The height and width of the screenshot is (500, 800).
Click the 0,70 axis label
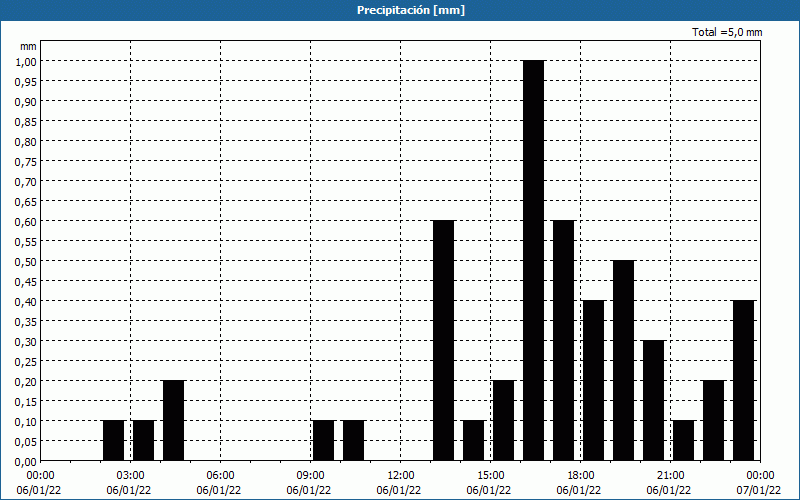pos(26,181)
